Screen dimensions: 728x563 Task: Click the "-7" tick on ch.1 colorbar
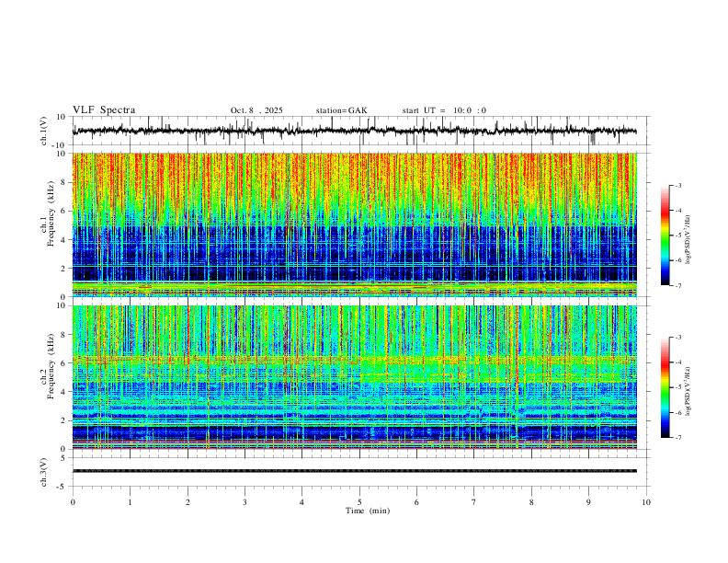677,285
